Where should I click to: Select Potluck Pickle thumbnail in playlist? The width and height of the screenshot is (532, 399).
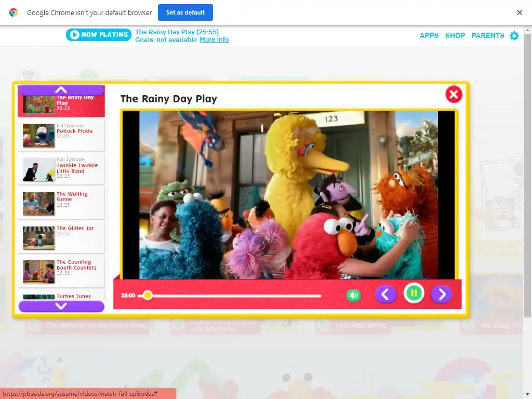coord(38,136)
